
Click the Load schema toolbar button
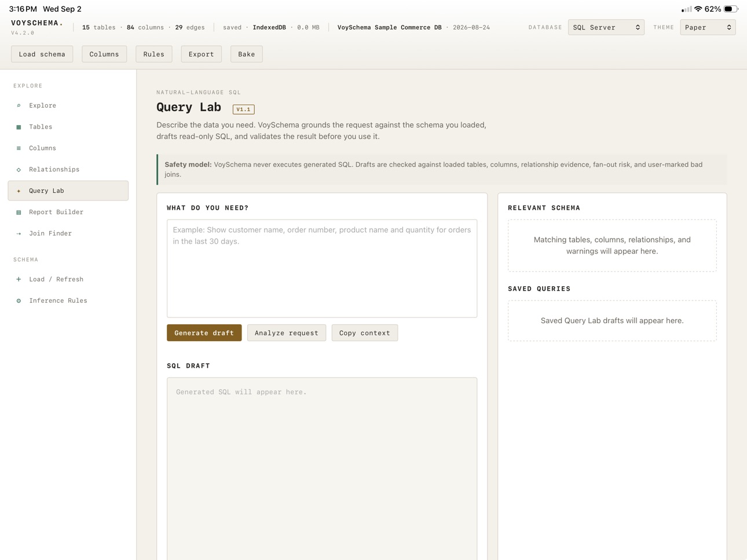pyautogui.click(x=42, y=54)
